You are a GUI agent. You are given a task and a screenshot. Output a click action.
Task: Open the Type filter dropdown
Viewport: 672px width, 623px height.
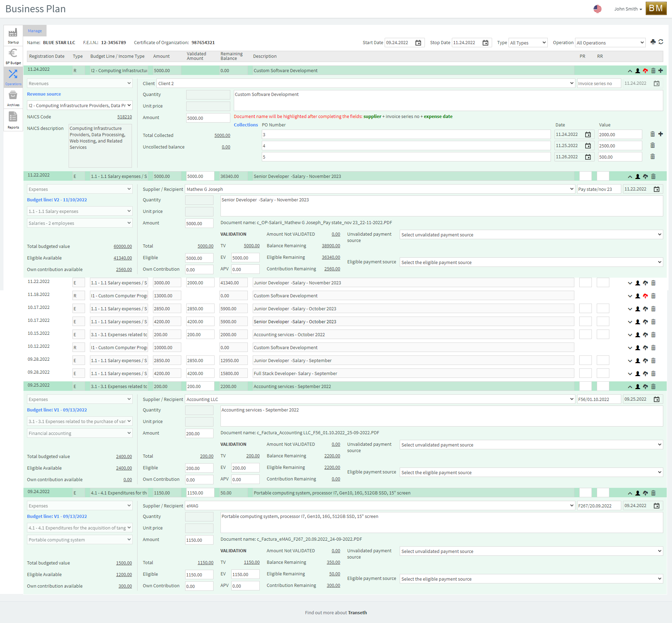click(528, 43)
